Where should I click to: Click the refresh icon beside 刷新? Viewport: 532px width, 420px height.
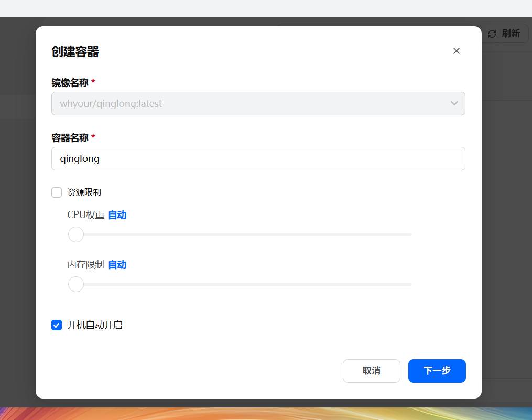492,34
